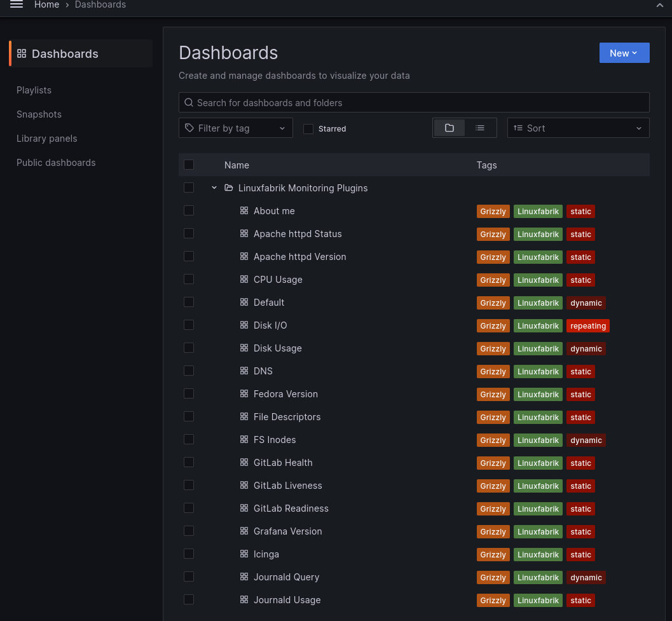Image resolution: width=672 pixels, height=621 pixels.
Task: Click the tag icon in Filter by tag
Action: [x=189, y=128]
